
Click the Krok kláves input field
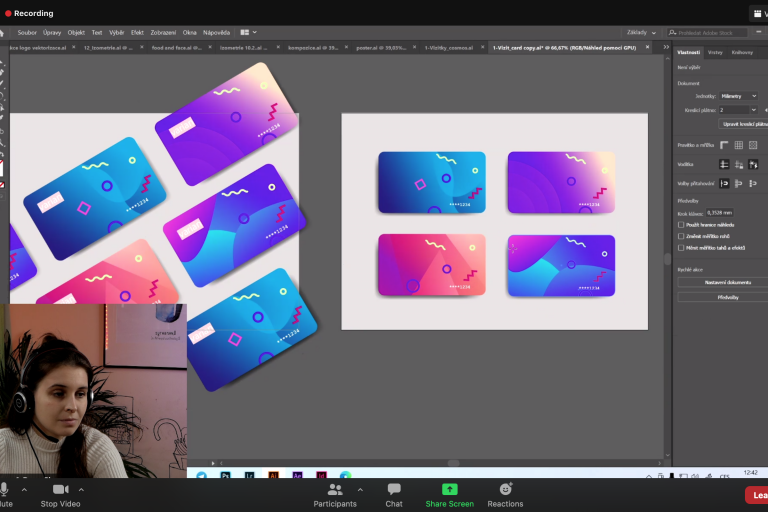coord(720,212)
